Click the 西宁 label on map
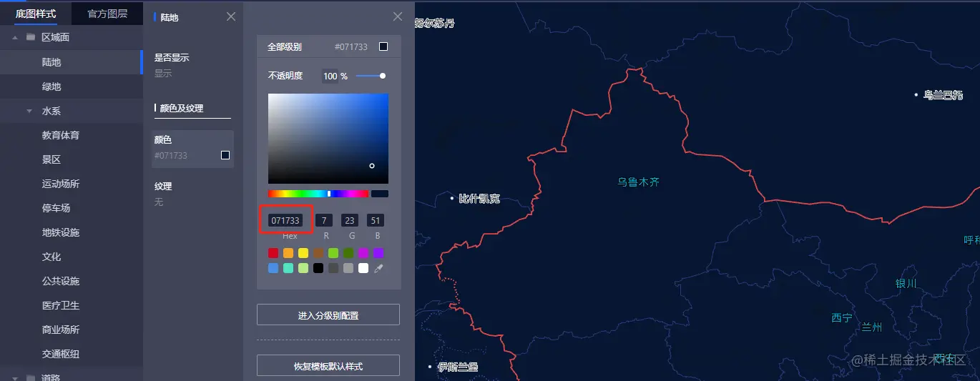This screenshot has height=381, width=980. 842,317
